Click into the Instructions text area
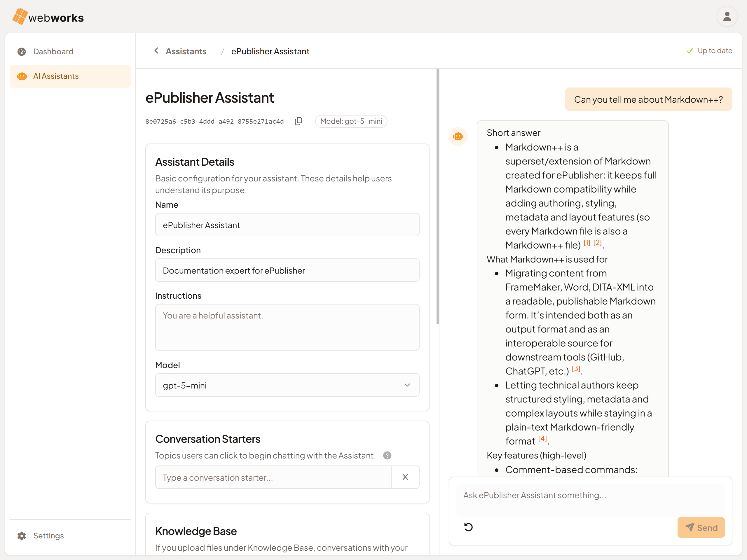The width and height of the screenshot is (747, 560). point(287,327)
